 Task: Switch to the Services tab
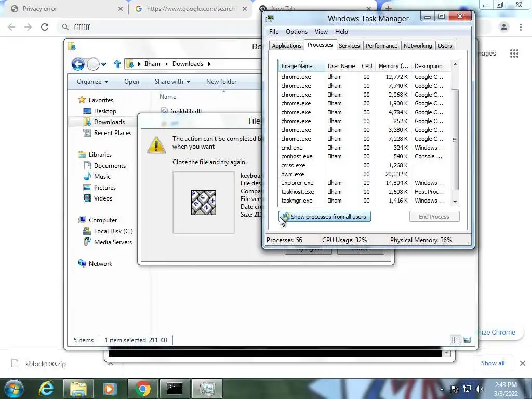[x=349, y=46]
